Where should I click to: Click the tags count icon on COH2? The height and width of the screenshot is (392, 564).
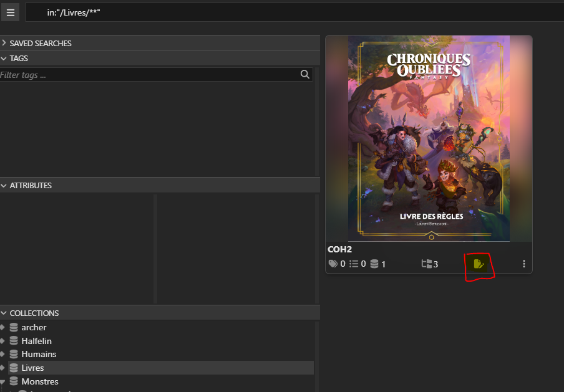pos(333,264)
